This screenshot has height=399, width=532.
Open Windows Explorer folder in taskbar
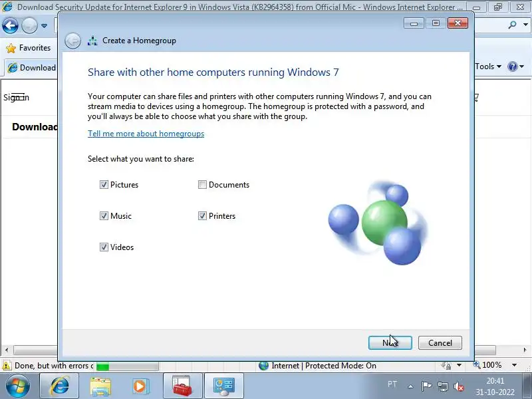(x=100, y=386)
